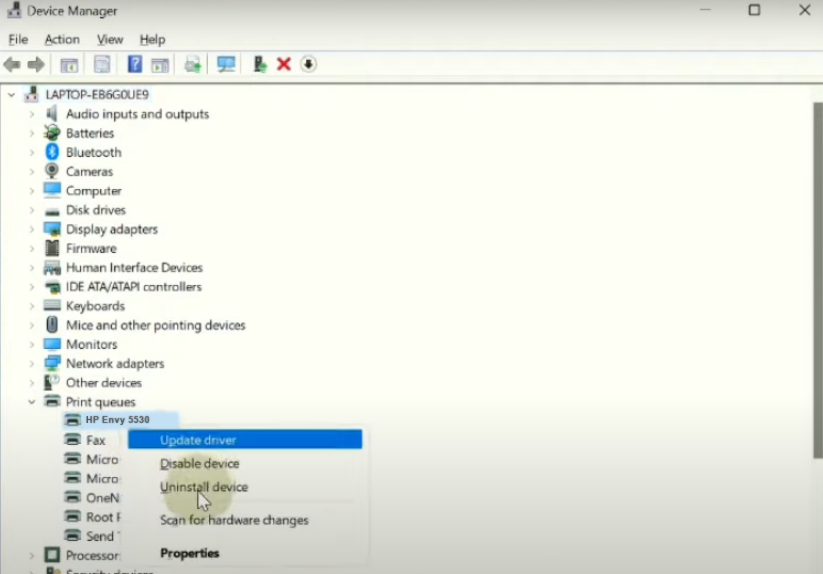Viewport: 823px width, 574px height.
Task: Click the Keyboards icon
Action: [52, 305]
